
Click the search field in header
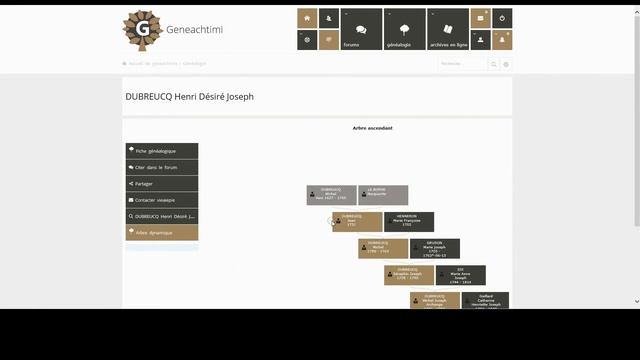pyautogui.click(x=463, y=64)
